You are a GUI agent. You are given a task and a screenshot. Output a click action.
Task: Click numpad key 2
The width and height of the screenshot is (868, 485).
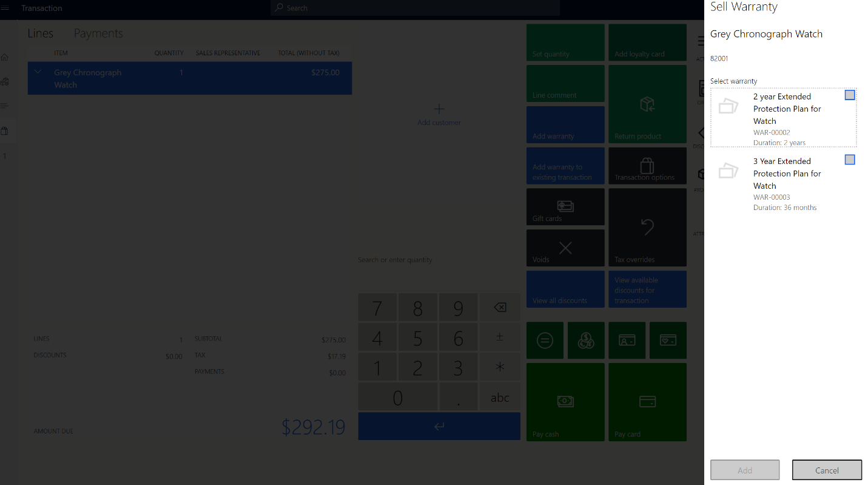pos(418,367)
